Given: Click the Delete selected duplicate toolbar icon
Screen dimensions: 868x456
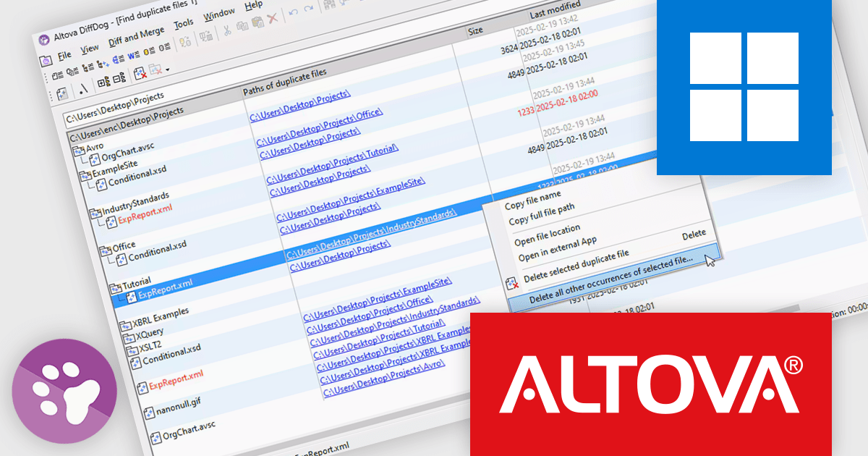Looking at the screenshot, I should [140, 73].
